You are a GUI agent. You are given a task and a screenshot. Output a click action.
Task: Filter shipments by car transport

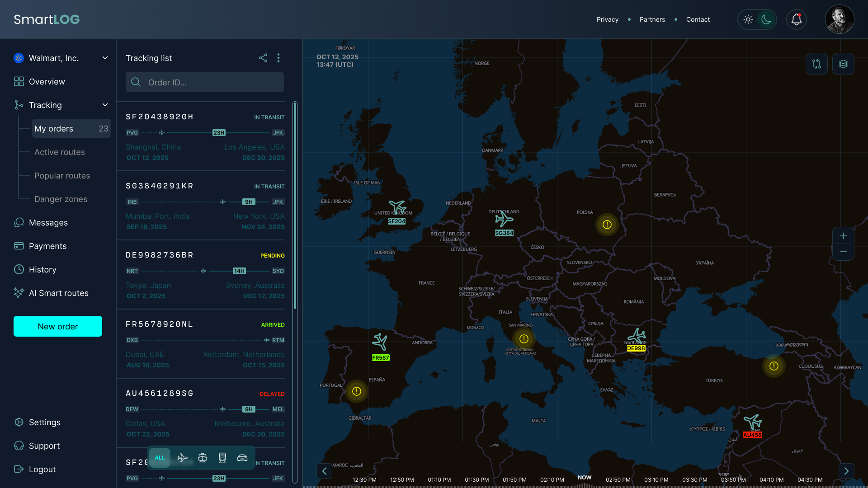pos(242,458)
